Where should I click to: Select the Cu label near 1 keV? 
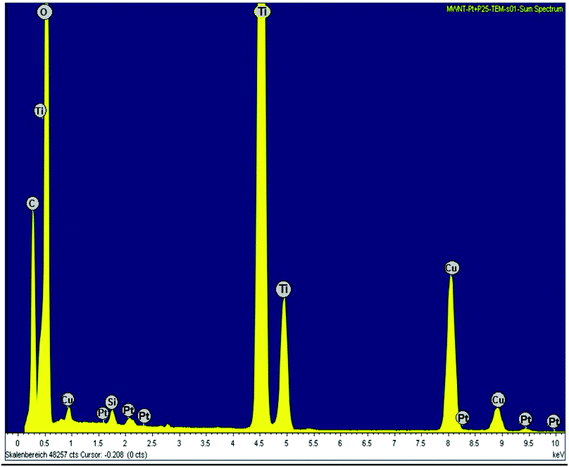[x=68, y=400]
